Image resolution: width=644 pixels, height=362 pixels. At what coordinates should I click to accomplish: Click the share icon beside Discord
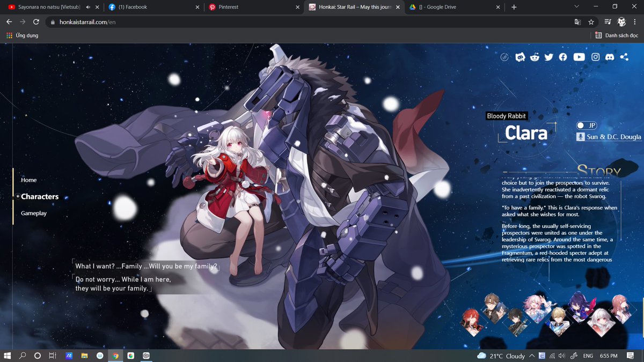[x=624, y=57]
